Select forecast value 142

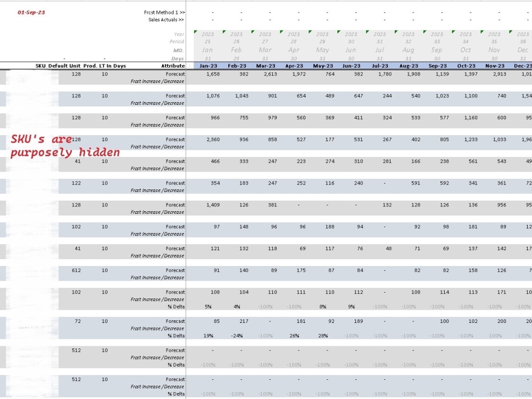coord(502,248)
